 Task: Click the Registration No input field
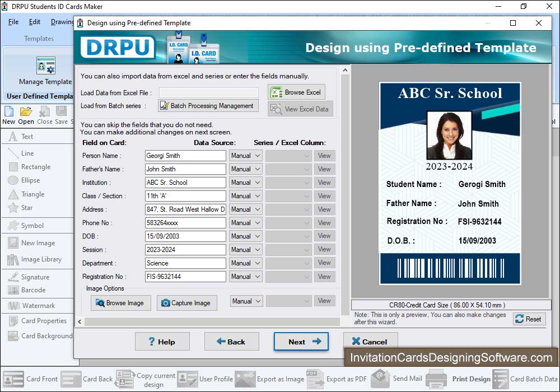pyautogui.click(x=185, y=277)
